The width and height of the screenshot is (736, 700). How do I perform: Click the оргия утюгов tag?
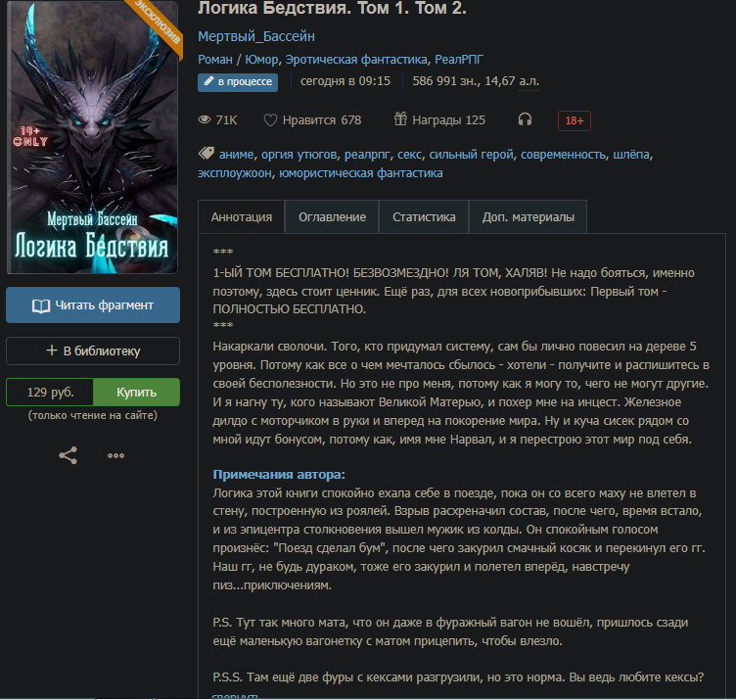(299, 155)
